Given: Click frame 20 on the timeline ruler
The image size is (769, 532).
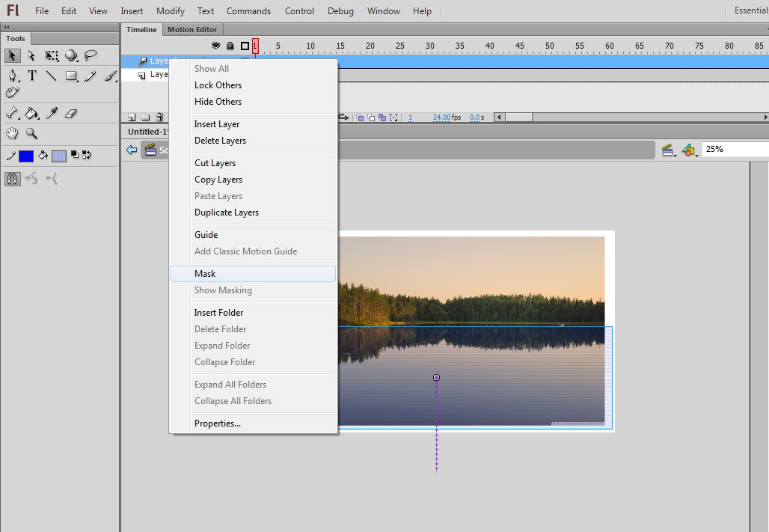Looking at the screenshot, I should tap(370, 46).
